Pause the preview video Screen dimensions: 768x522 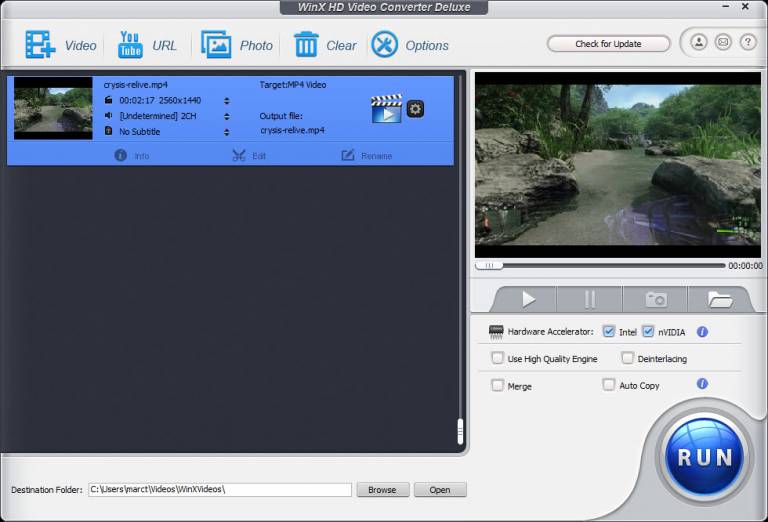[x=590, y=299]
